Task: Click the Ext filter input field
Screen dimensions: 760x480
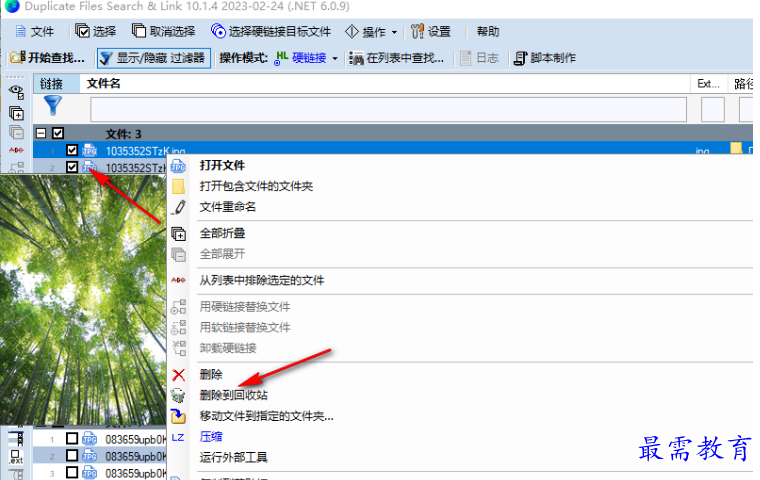Action: tap(712, 110)
